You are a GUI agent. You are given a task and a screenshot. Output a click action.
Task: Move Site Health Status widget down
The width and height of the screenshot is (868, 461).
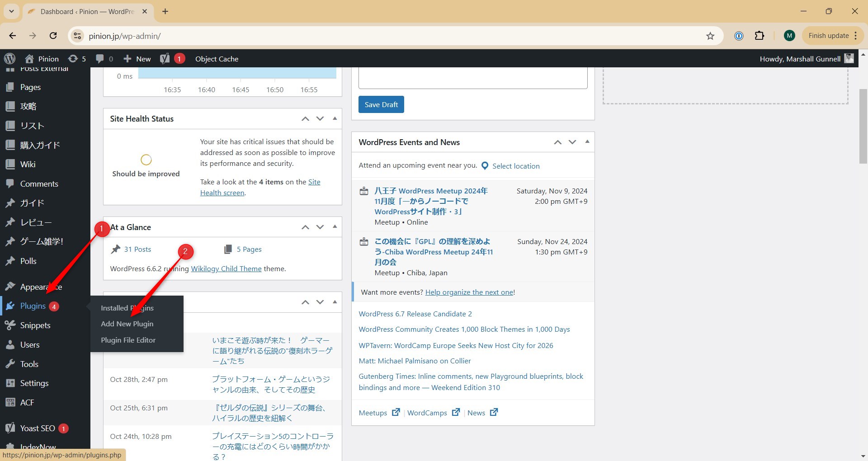(320, 119)
